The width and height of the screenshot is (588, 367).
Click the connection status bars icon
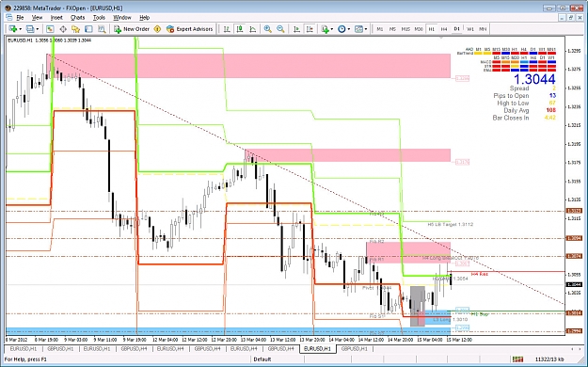[517, 359]
